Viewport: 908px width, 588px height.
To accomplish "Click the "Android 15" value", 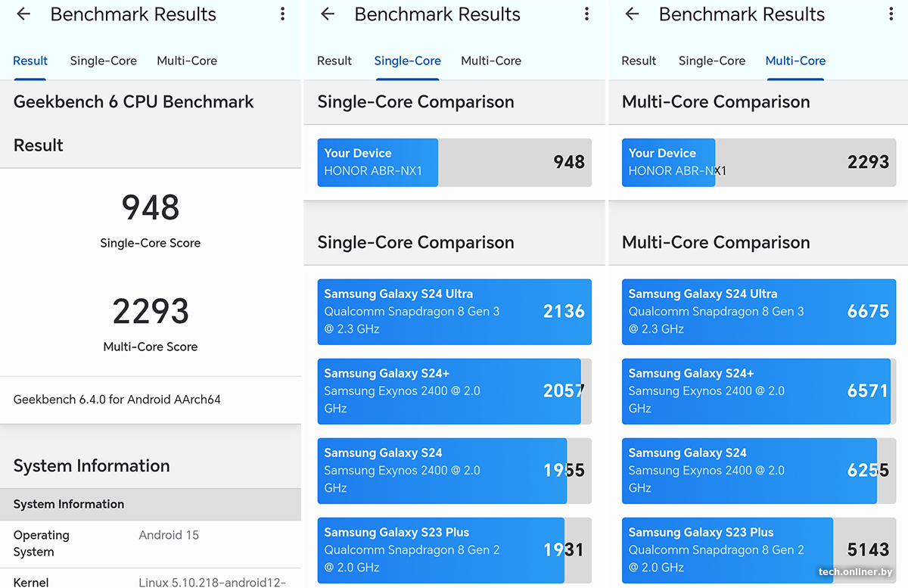I will tap(169, 535).
